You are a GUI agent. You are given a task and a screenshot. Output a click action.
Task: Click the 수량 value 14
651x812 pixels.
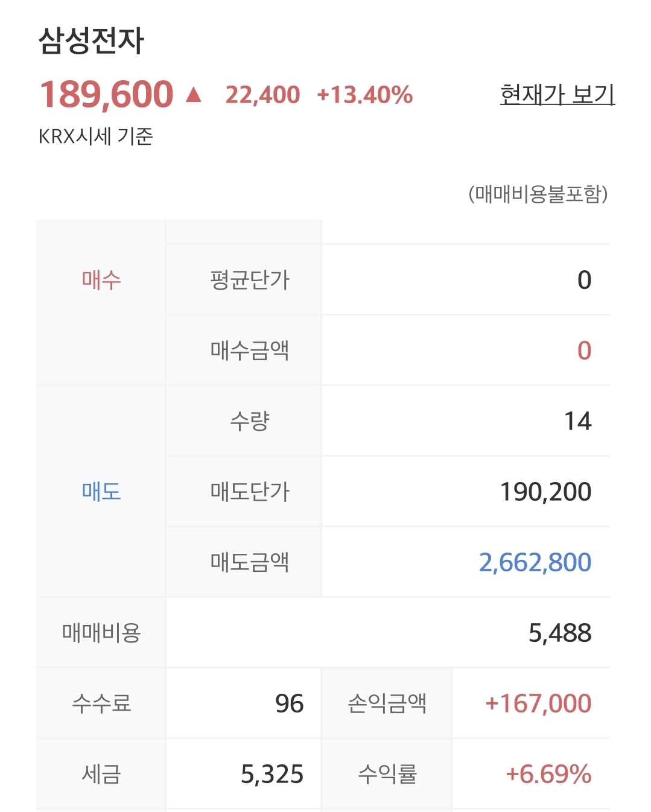click(x=577, y=421)
